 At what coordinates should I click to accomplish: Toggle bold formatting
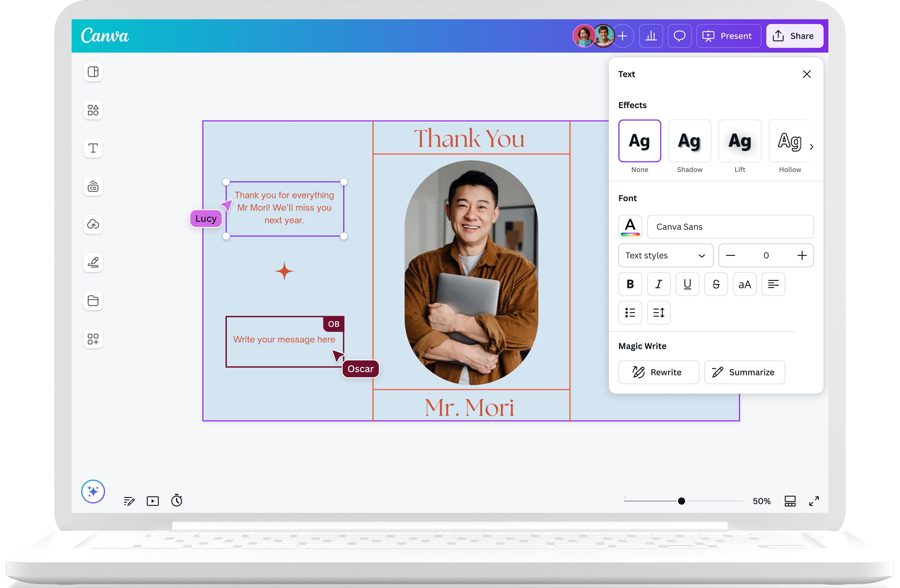(630, 284)
